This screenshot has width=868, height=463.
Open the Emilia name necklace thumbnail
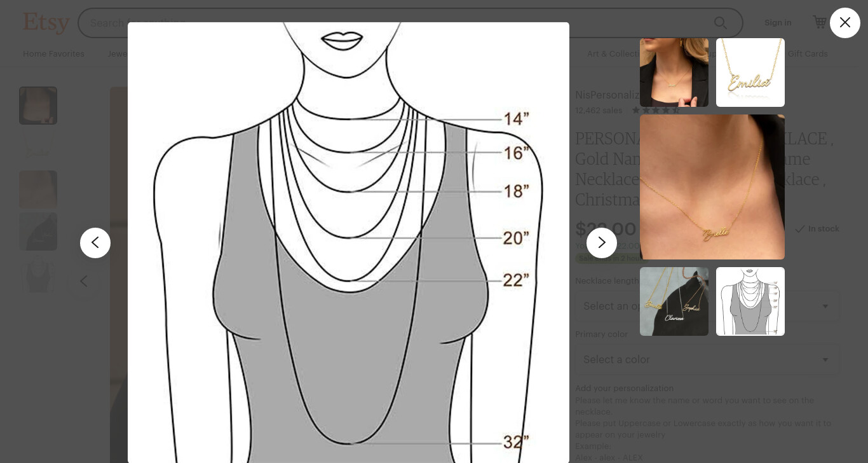coord(750,73)
